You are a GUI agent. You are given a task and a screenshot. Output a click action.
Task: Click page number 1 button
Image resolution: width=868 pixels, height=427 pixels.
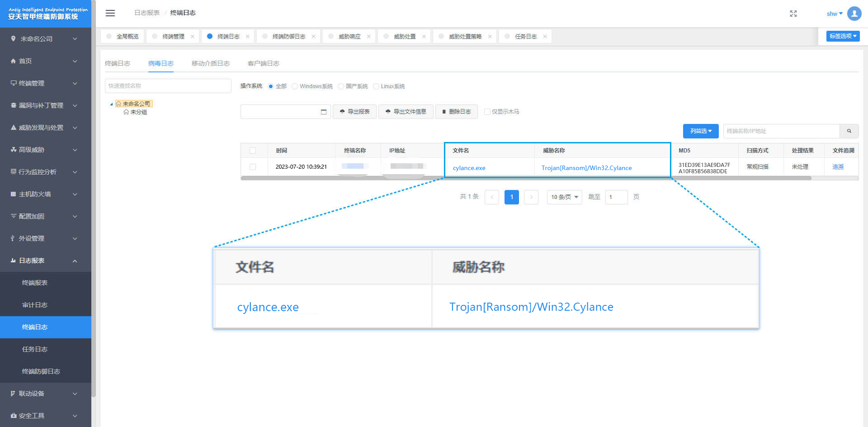tap(512, 197)
